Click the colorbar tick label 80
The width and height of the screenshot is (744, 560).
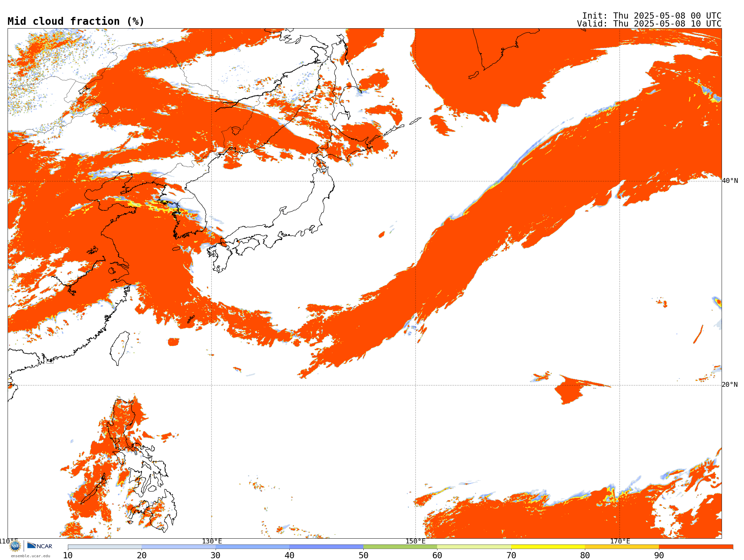[x=585, y=556]
